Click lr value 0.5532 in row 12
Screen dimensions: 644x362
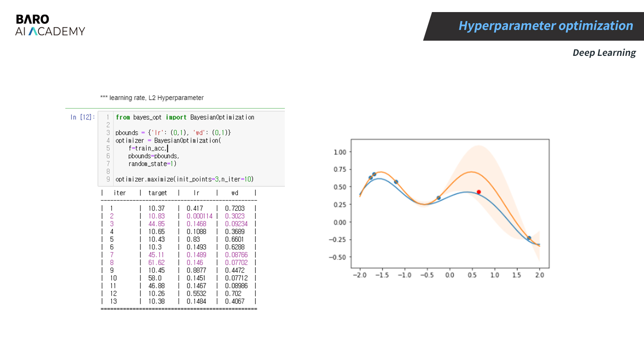[x=196, y=294]
